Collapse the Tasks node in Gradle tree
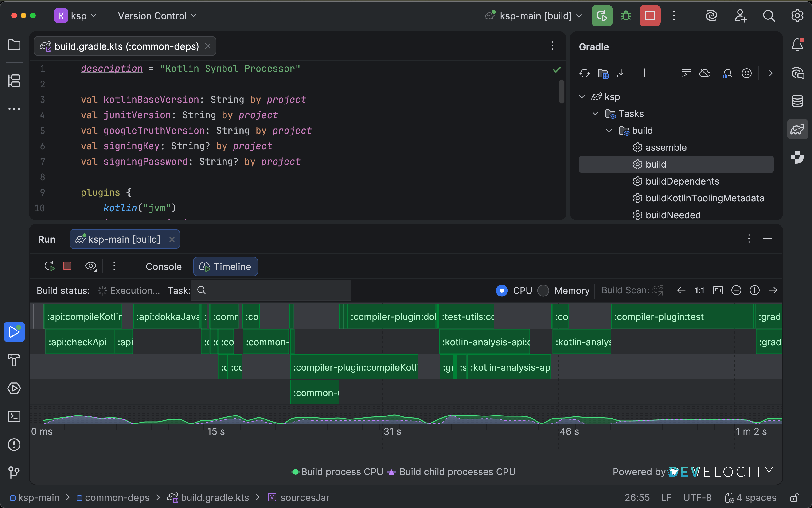 pos(595,114)
